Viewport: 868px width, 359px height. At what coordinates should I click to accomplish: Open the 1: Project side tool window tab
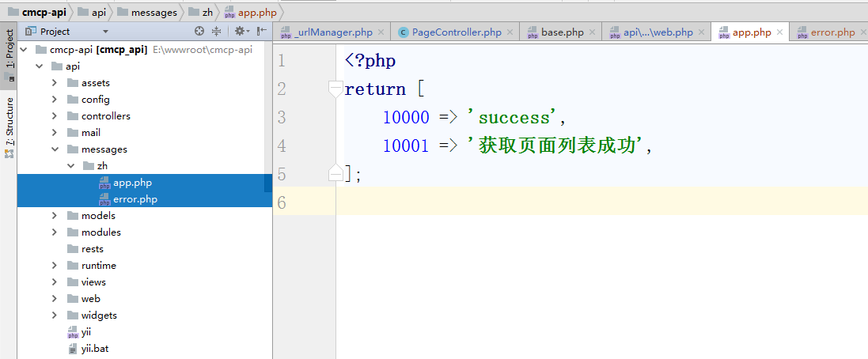[x=9, y=55]
